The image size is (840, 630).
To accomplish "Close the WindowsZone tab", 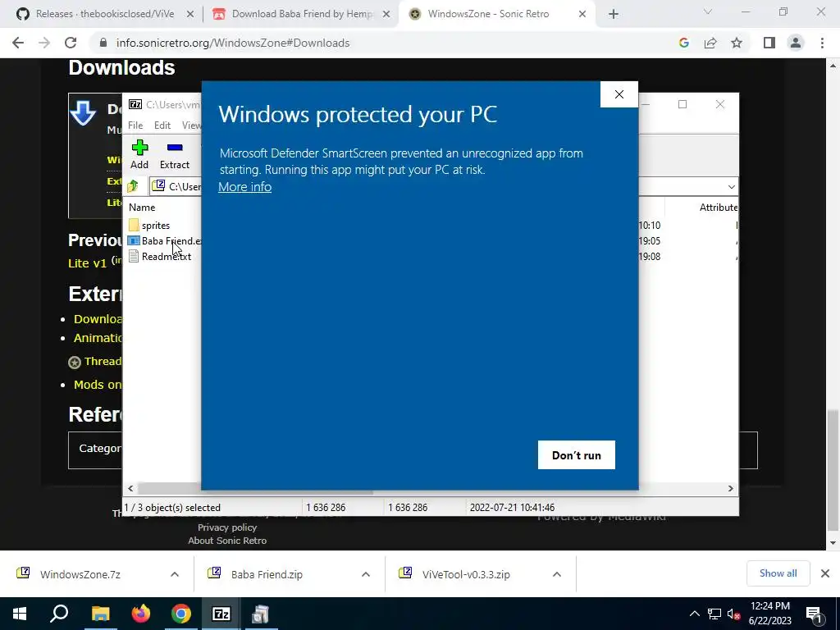I will (582, 14).
